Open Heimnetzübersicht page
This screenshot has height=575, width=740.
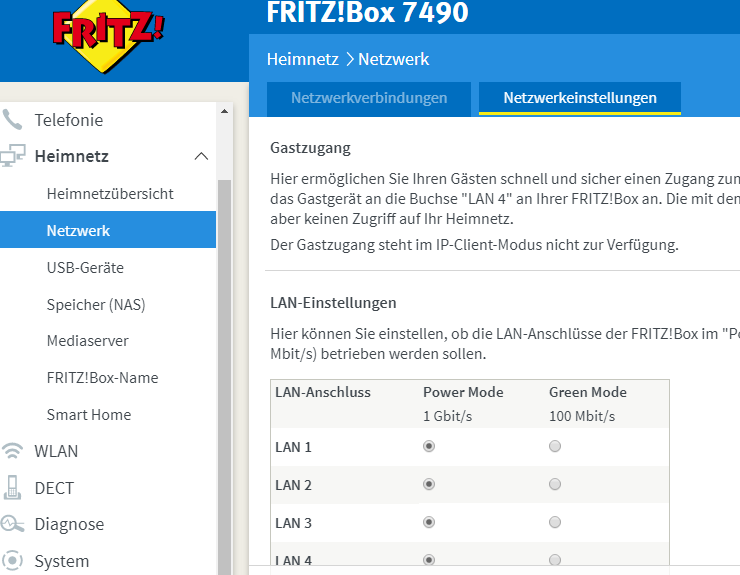point(110,194)
